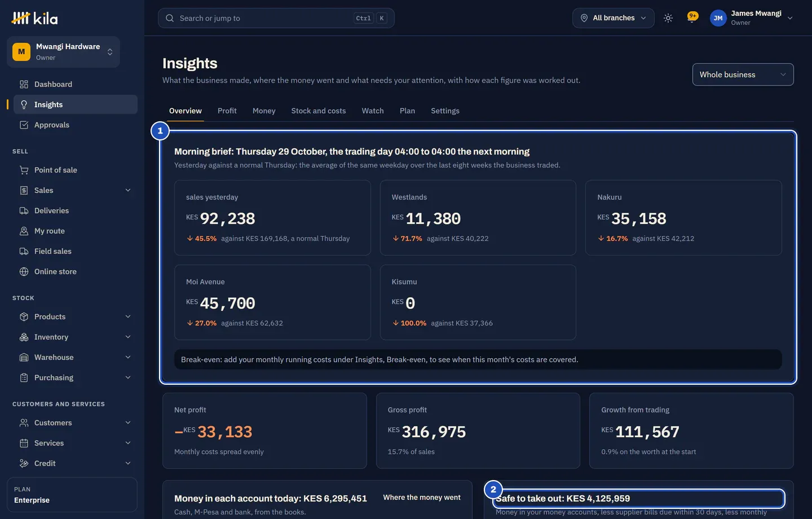Click the Kila logo
The height and width of the screenshot is (519, 812).
coord(34,18)
